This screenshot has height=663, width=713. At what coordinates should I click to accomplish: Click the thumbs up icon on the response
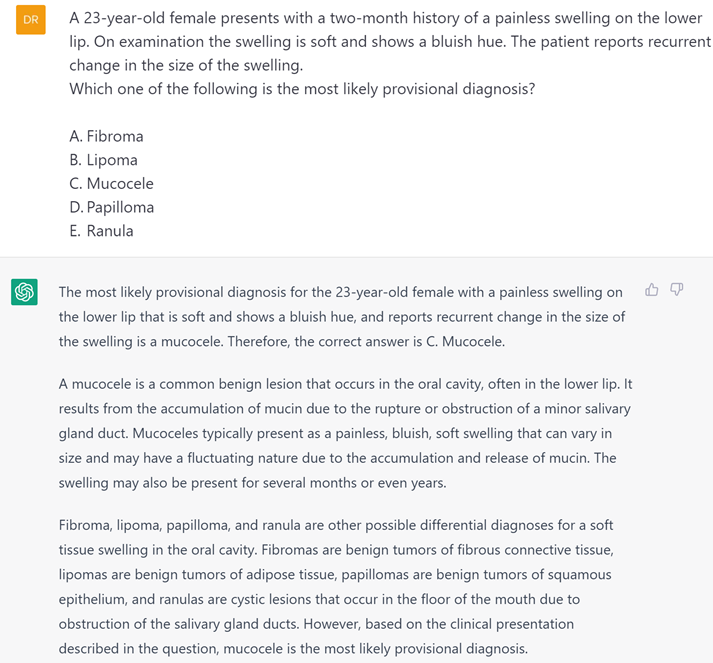[x=652, y=290]
